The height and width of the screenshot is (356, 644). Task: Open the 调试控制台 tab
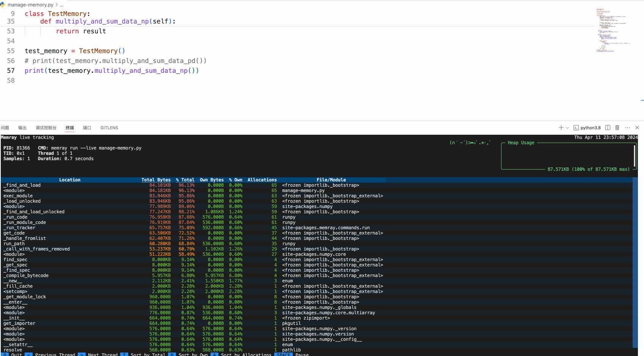(x=46, y=128)
